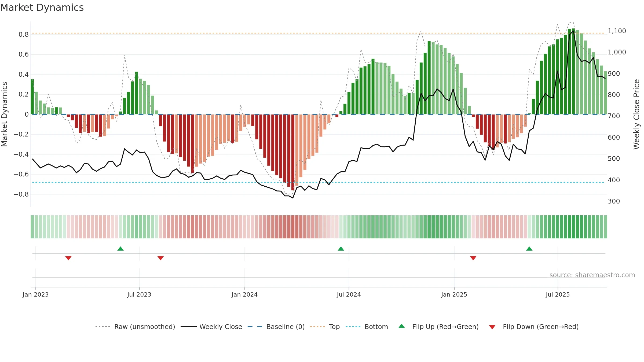Click the 0 left axis tick label
Viewport: 644px width, 362px height.
coord(27,114)
